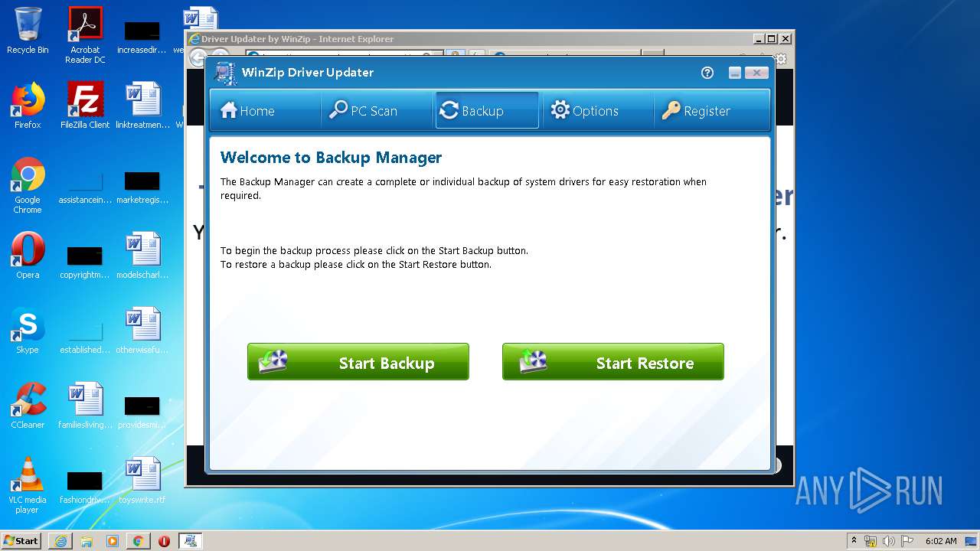Open the Home tab in WinZip Driver Updater
Image resolution: width=980 pixels, height=551 pixels.
265,110
